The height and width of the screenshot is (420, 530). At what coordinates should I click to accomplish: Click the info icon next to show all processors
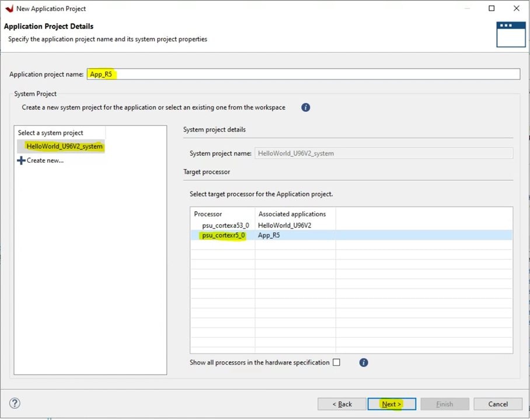364,362
